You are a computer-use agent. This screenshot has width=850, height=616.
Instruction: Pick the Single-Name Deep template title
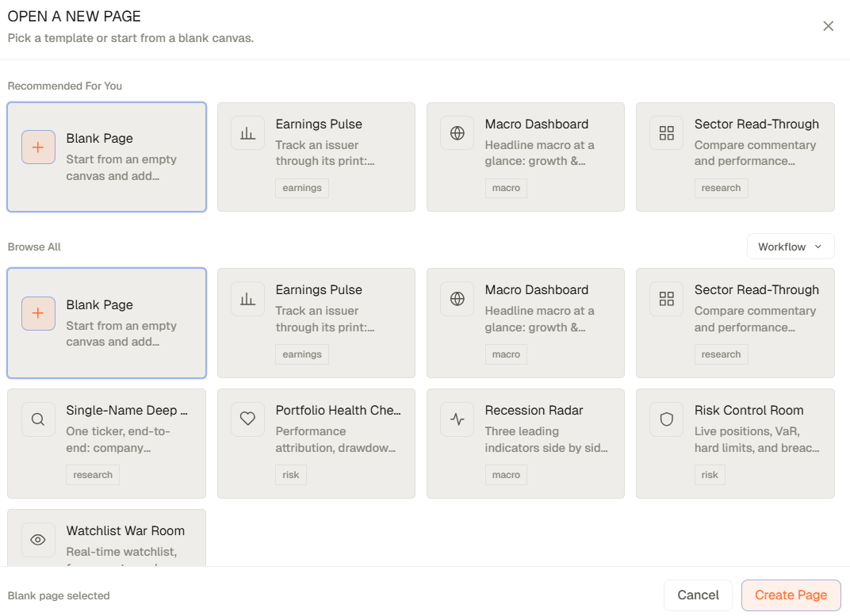(127, 410)
